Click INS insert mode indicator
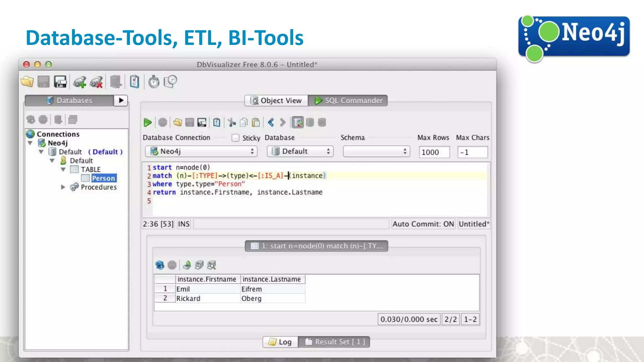 pyautogui.click(x=184, y=224)
